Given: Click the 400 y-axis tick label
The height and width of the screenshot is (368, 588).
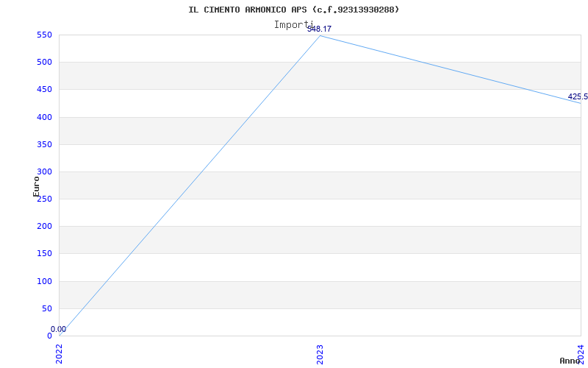Looking at the screenshot, I should point(44,117).
